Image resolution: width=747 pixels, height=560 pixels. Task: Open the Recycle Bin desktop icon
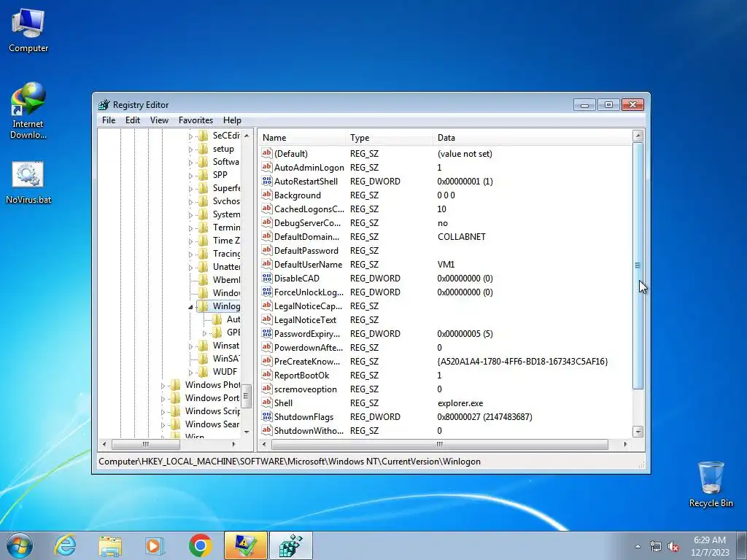click(711, 484)
